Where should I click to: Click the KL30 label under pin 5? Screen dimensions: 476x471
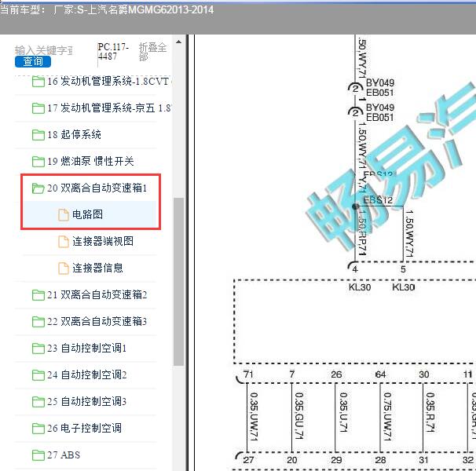click(x=404, y=287)
